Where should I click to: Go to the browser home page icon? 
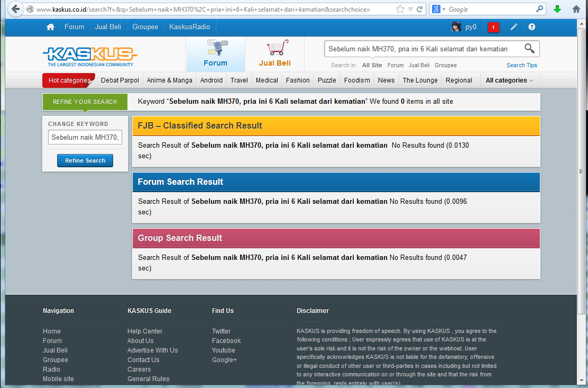click(x=576, y=9)
